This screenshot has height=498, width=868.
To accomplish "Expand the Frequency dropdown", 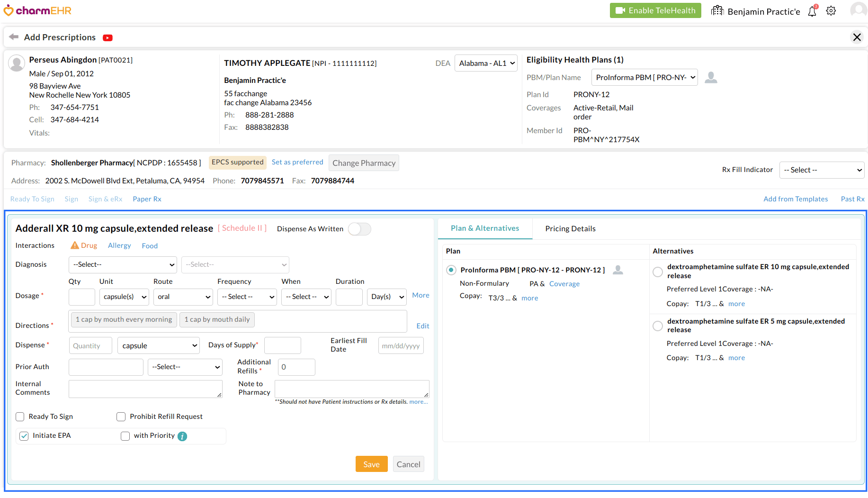I will pos(247,297).
